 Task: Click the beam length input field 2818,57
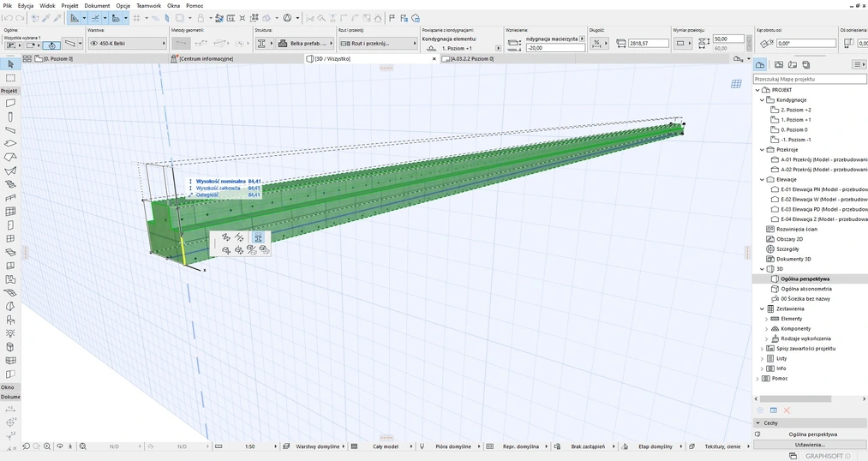click(x=649, y=43)
